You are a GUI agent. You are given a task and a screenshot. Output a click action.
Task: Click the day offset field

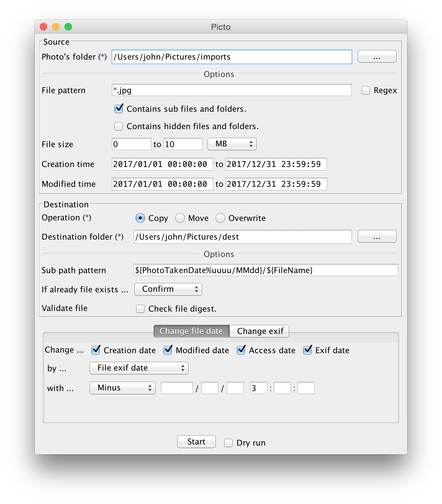[235, 388]
